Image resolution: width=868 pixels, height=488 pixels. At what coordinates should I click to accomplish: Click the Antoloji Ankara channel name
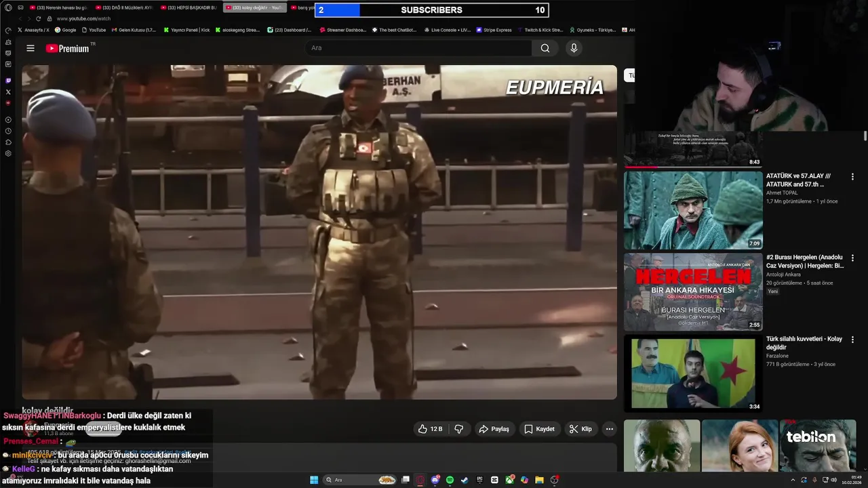point(785,274)
